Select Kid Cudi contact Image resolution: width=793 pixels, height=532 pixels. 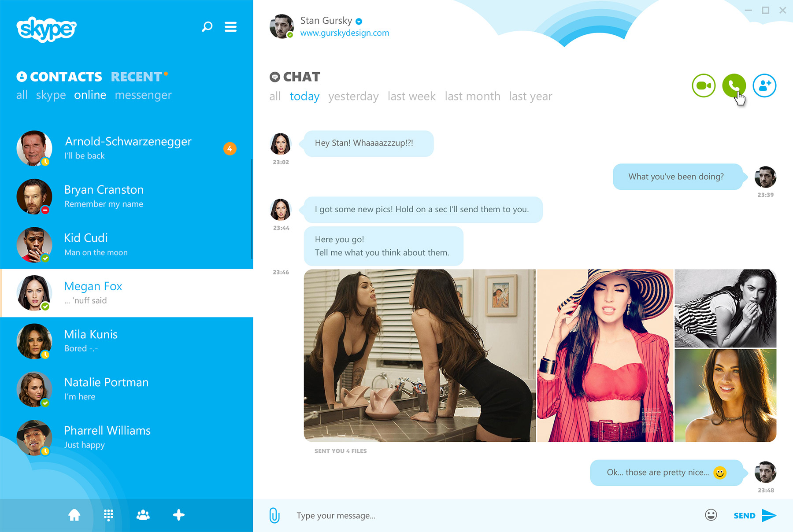coord(126,245)
